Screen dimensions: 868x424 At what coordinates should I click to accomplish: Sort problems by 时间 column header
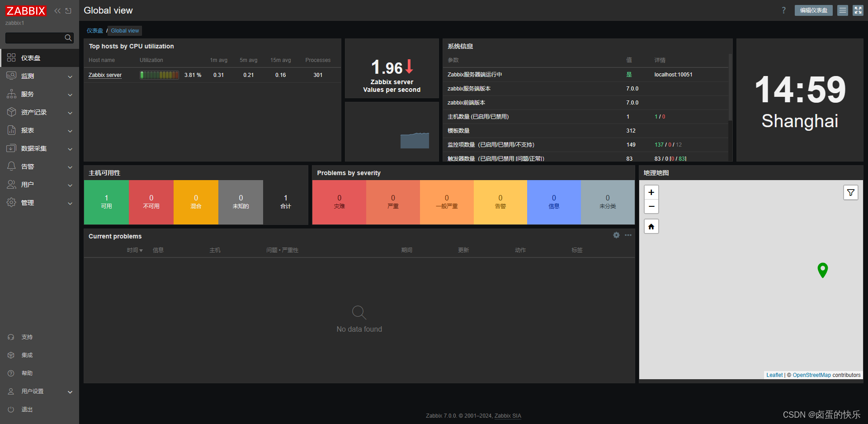pyautogui.click(x=134, y=250)
